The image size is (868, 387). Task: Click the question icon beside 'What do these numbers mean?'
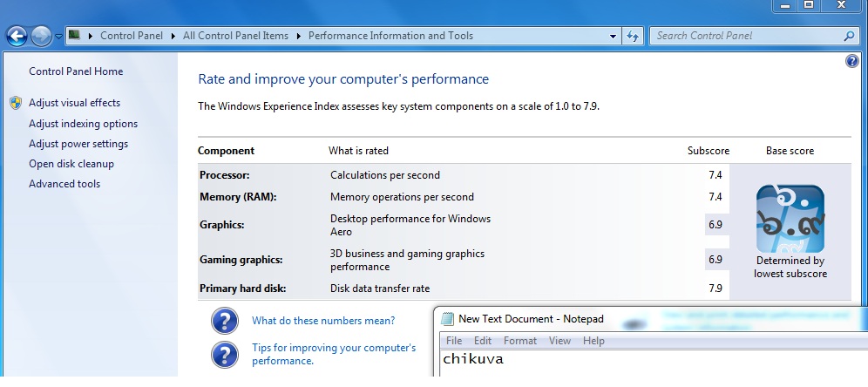coord(225,321)
